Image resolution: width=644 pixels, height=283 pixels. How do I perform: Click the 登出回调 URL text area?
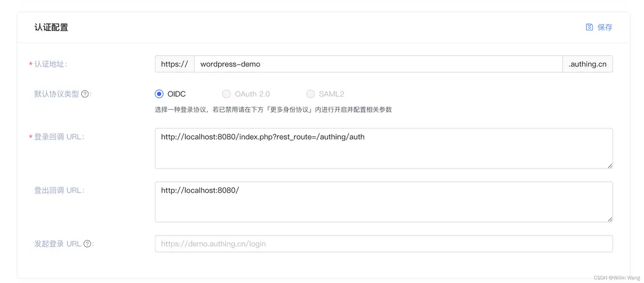pyautogui.click(x=384, y=202)
